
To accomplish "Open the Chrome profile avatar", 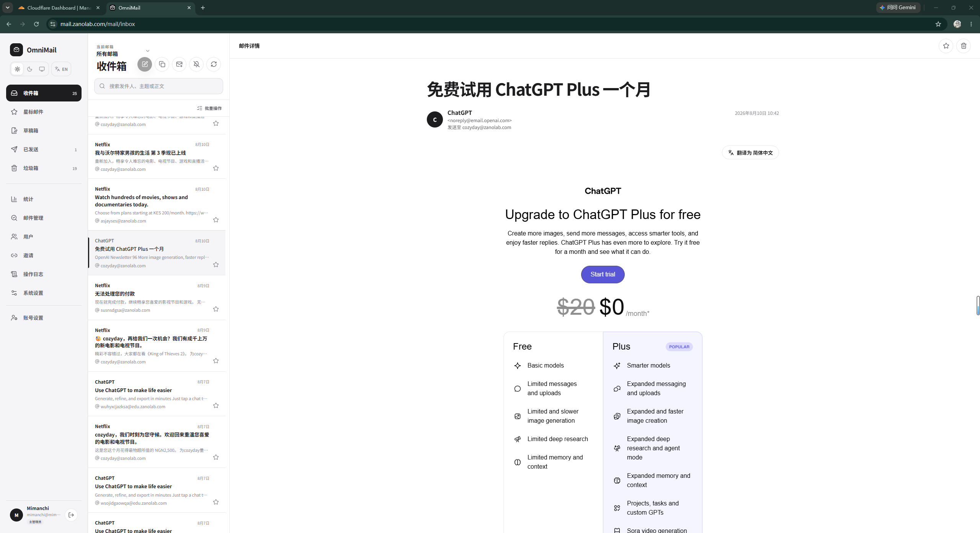I will pyautogui.click(x=957, y=24).
